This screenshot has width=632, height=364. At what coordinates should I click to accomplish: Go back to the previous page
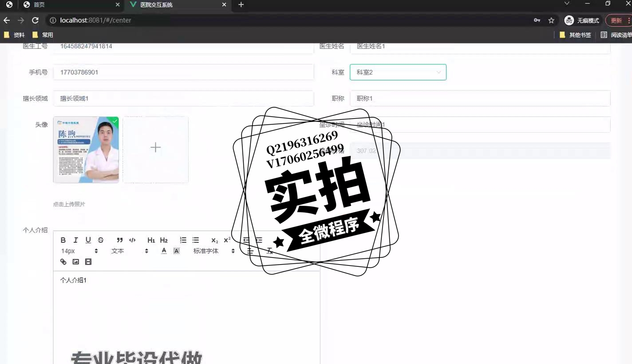7,20
